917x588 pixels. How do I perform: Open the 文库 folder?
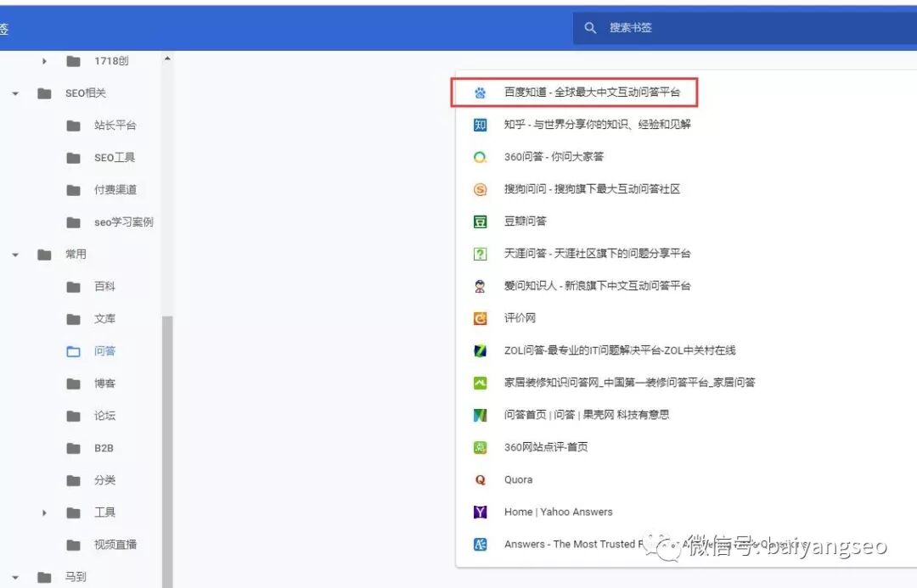click(104, 318)
